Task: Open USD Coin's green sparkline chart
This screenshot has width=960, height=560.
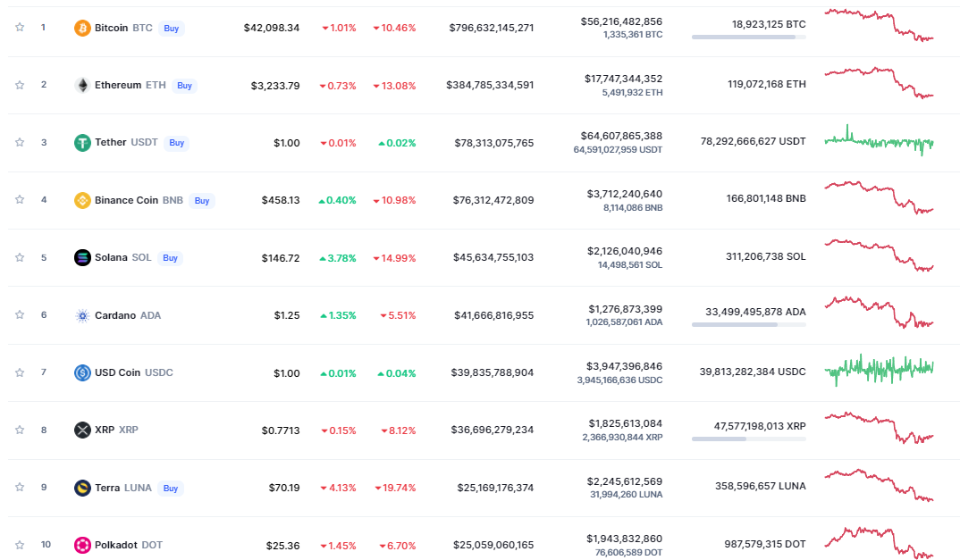Action: click(x=880, y=370)
